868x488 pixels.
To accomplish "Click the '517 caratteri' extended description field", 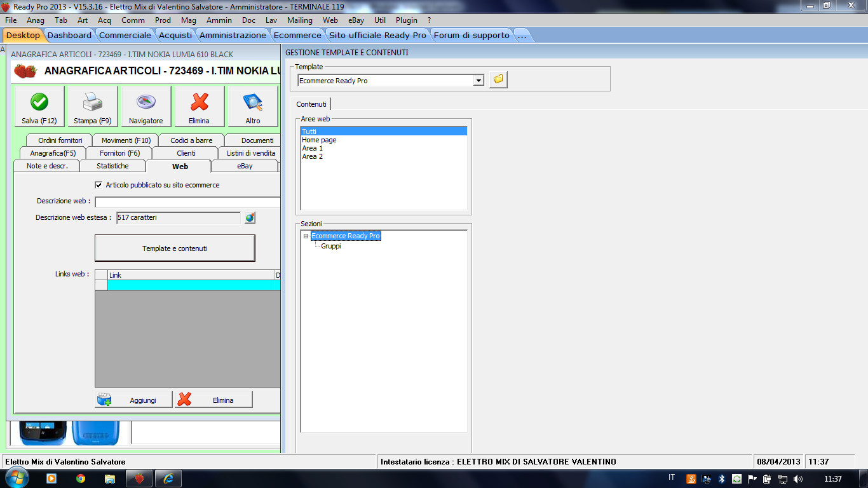I will point(179,218).
